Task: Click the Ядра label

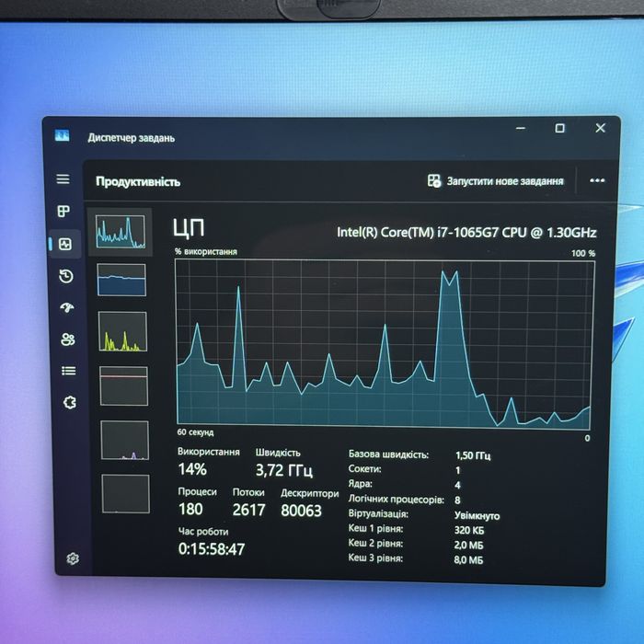Action: point(361,484)
